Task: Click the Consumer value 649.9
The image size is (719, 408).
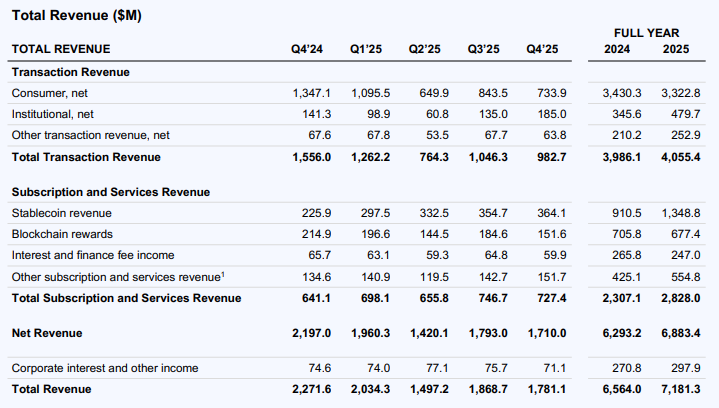Action: point(434,93)
